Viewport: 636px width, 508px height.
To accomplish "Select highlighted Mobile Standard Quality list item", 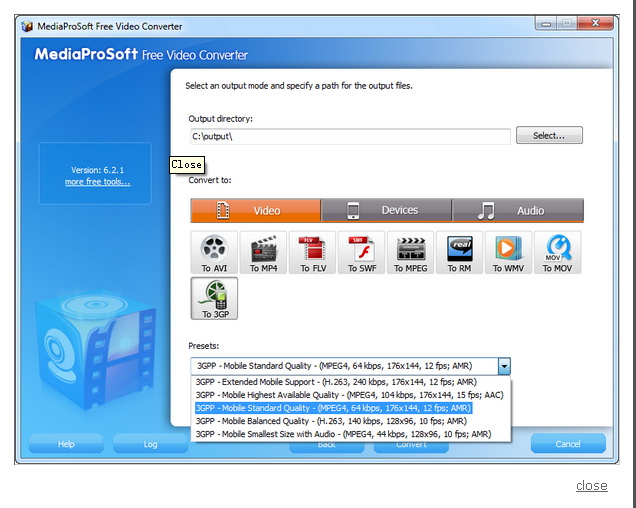I will (333, 408).
